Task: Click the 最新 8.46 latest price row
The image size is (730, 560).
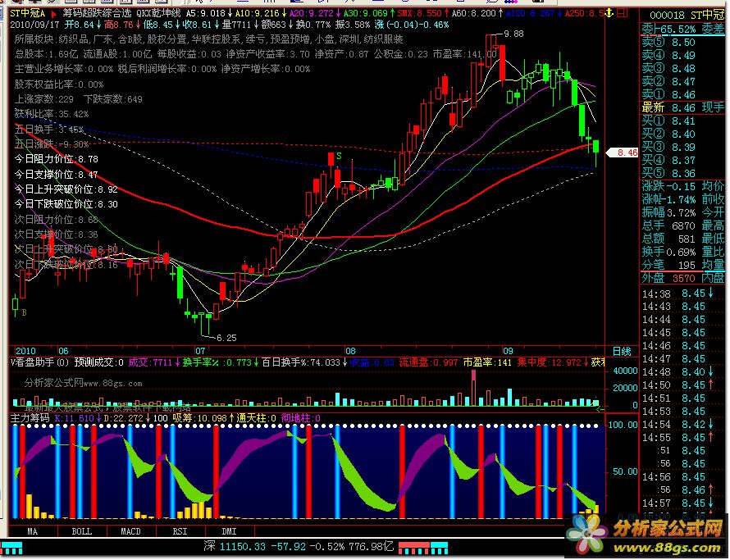Action: [683, 107]
